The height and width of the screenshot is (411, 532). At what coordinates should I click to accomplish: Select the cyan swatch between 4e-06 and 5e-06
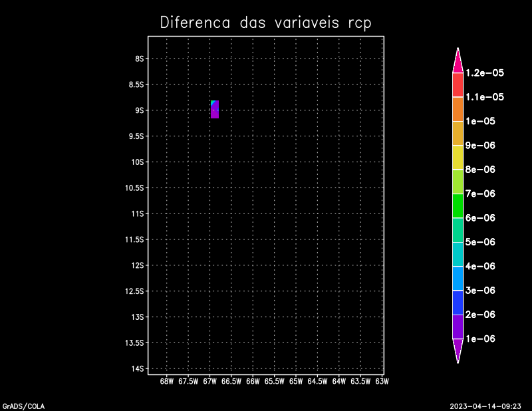(458, 254)
